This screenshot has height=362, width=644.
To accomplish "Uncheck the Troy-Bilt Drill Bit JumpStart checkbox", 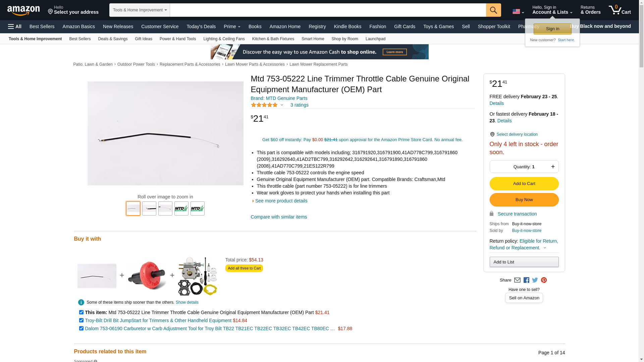I will [x=81, y=320].
